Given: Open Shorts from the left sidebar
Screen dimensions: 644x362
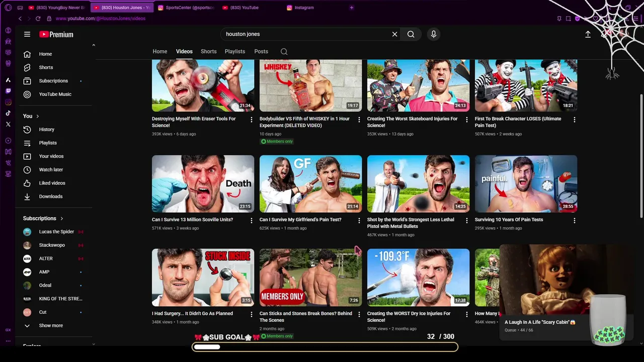Looking at the screenshot, I should [56, 67].
